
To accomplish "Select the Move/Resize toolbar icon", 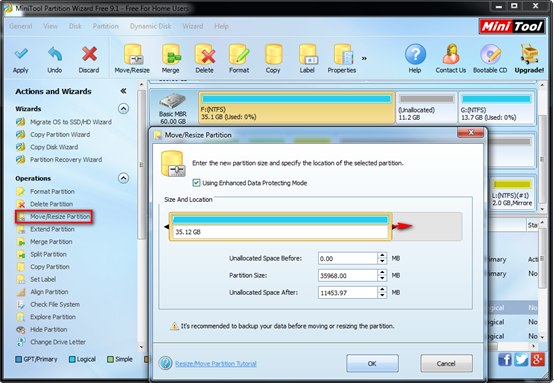I will pos(133,54).
